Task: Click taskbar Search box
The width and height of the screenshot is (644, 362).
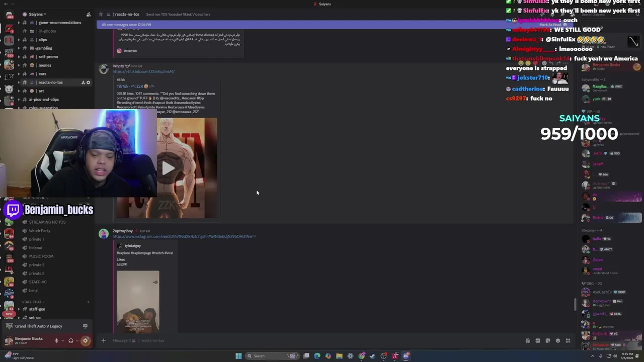Action: 271,356
